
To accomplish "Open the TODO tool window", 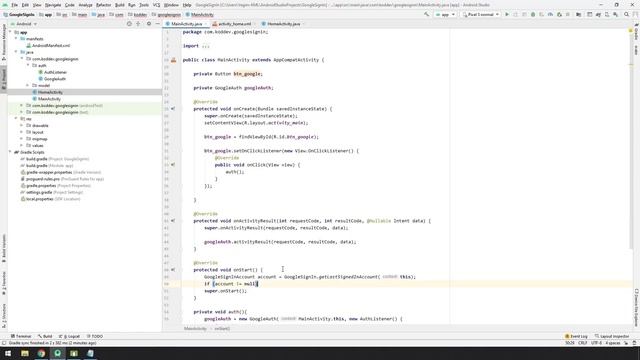I will pyautogui.click(x=95, y=336).
